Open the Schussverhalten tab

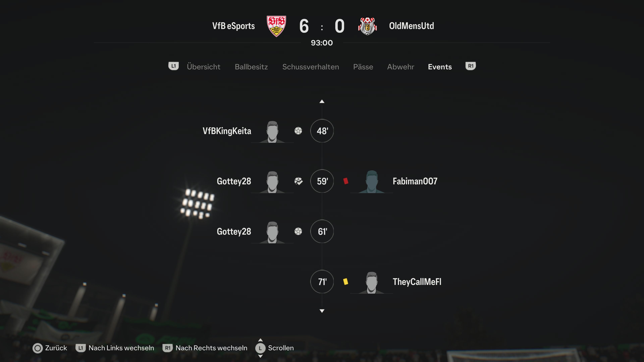click(311, 67)
